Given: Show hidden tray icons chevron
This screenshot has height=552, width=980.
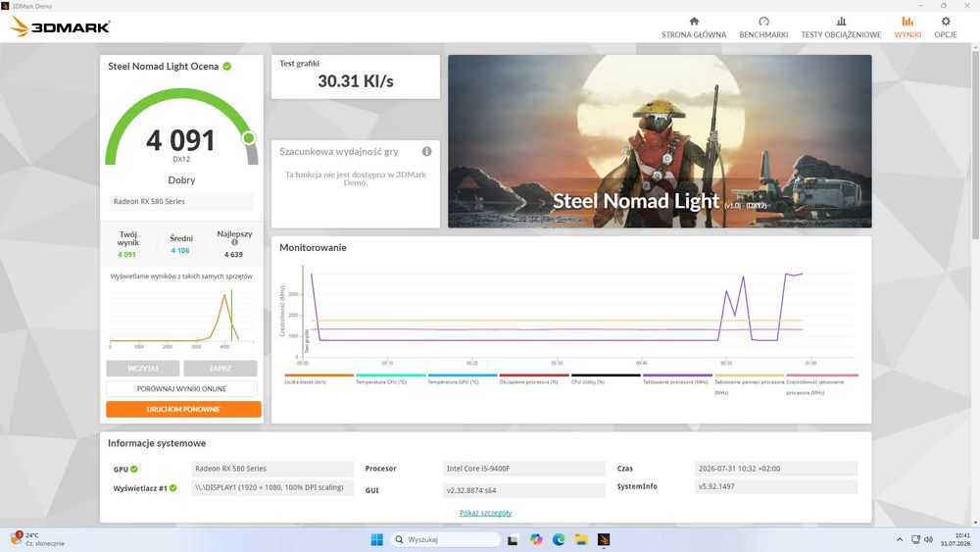Looking at the screenshot, I should [900, 539].
